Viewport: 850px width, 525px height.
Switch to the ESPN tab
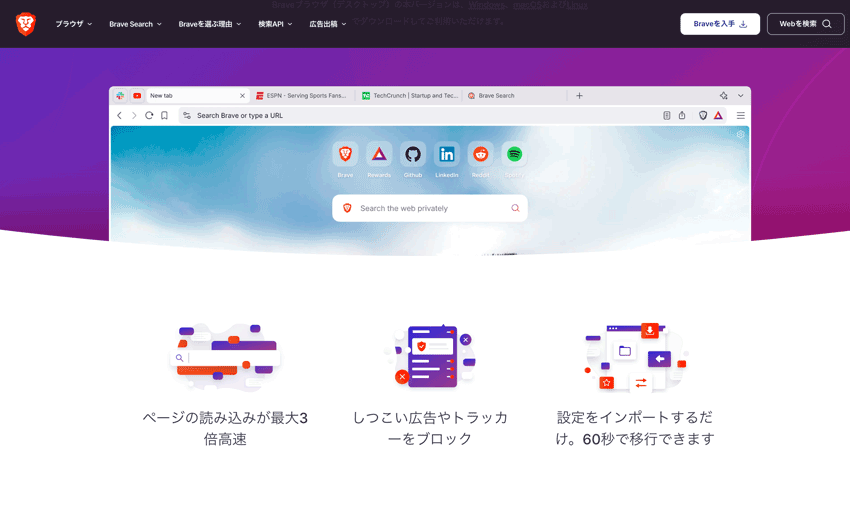click(x=301, y=95)
